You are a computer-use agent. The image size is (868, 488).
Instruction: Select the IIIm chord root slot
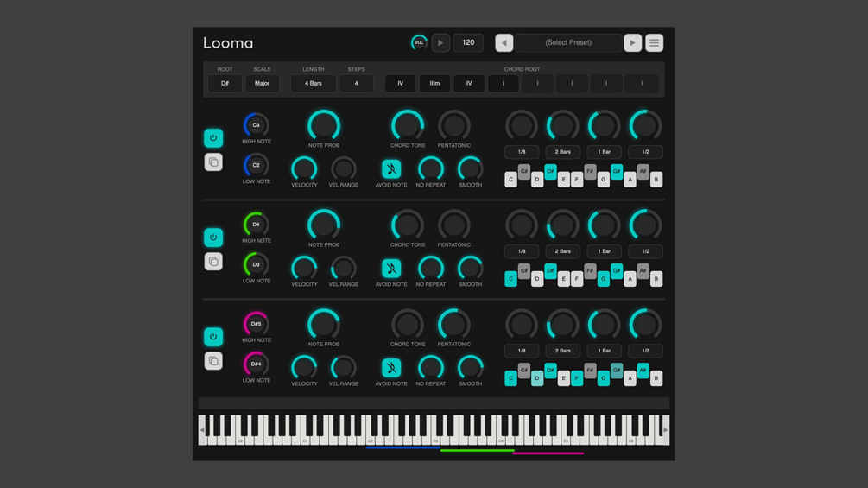[x=434, y=84]
